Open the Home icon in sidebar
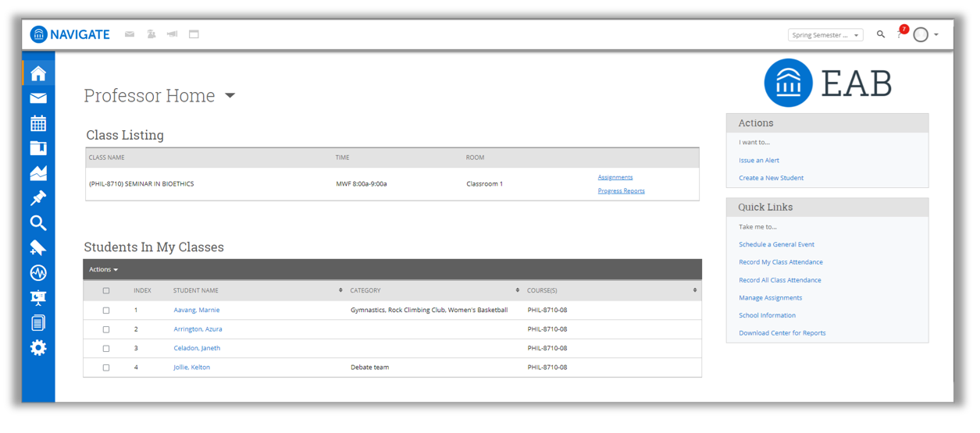This screenshot has height=433, width=980. point(38,73)
